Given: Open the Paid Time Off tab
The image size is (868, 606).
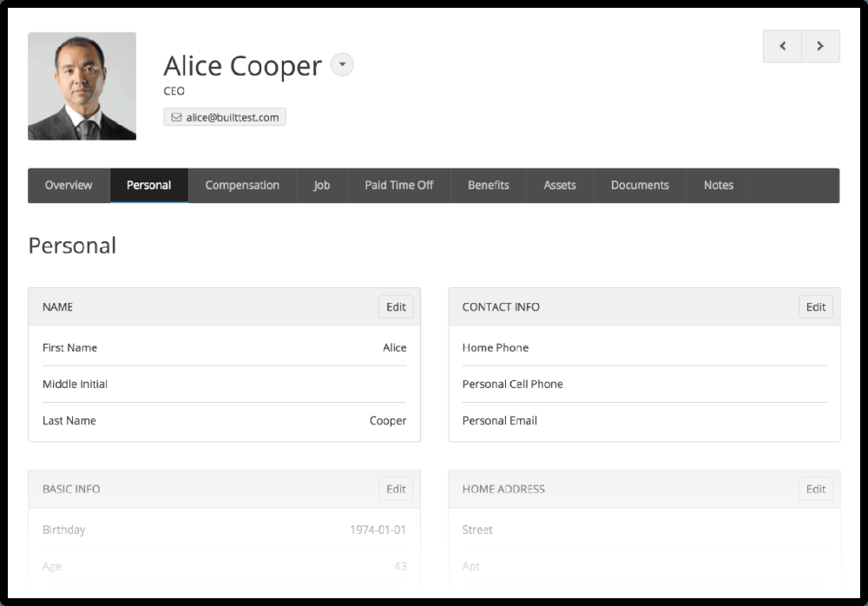Looking at the screenshot, I should [398, 185].
